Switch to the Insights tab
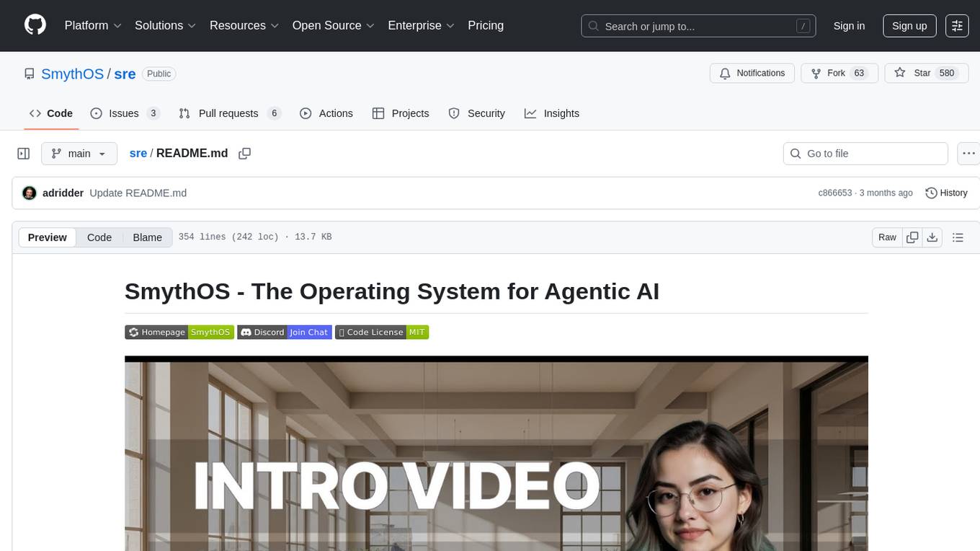980x551 pixels. 552,113
